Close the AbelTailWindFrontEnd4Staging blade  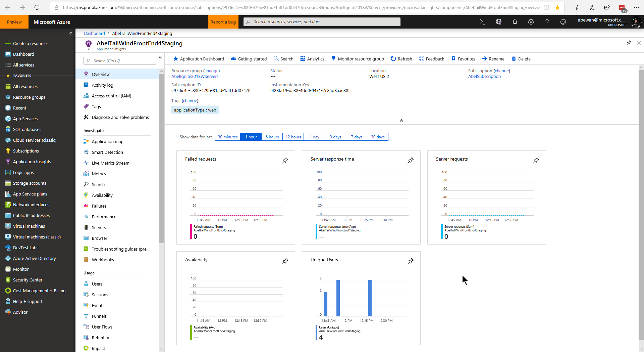click(x=639, y=43)
